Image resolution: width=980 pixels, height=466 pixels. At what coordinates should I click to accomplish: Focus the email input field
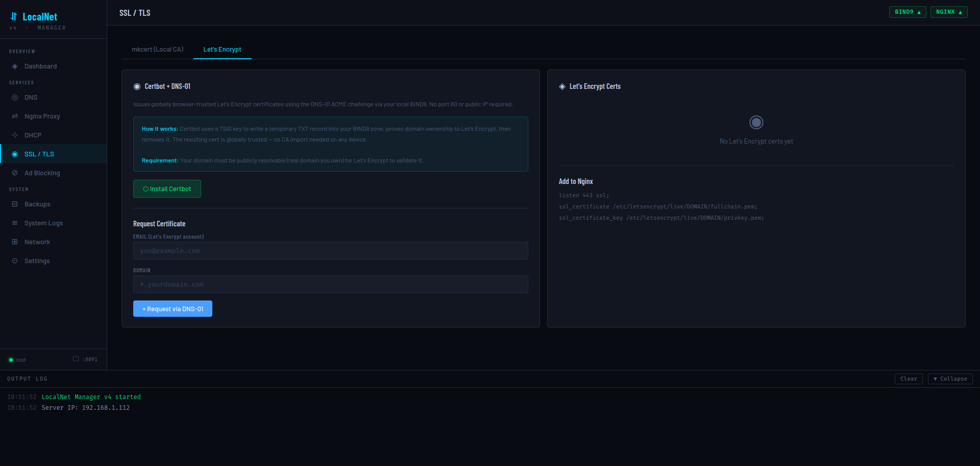(331, 251)
